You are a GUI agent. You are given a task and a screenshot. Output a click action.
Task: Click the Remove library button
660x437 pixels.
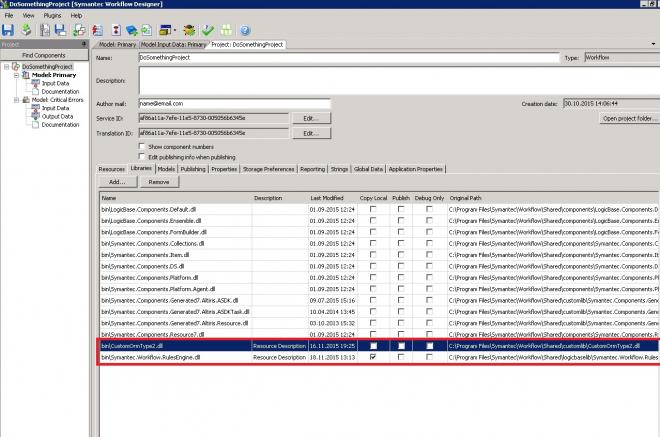159,182
